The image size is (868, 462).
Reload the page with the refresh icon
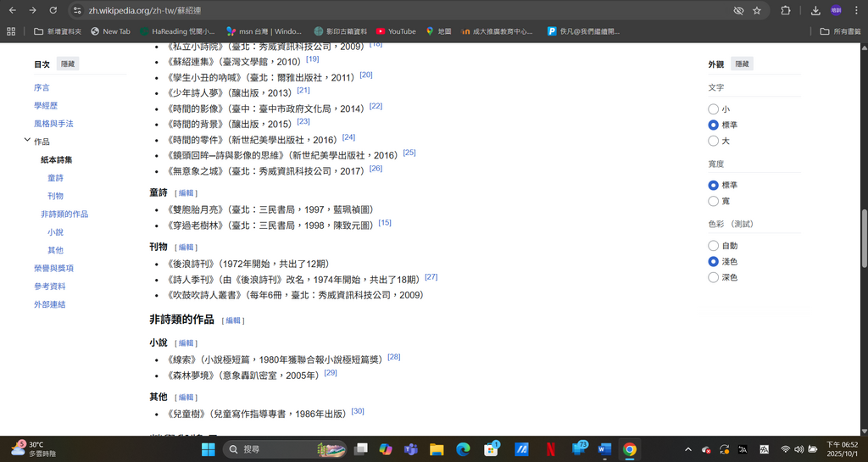tap(53, 10)
